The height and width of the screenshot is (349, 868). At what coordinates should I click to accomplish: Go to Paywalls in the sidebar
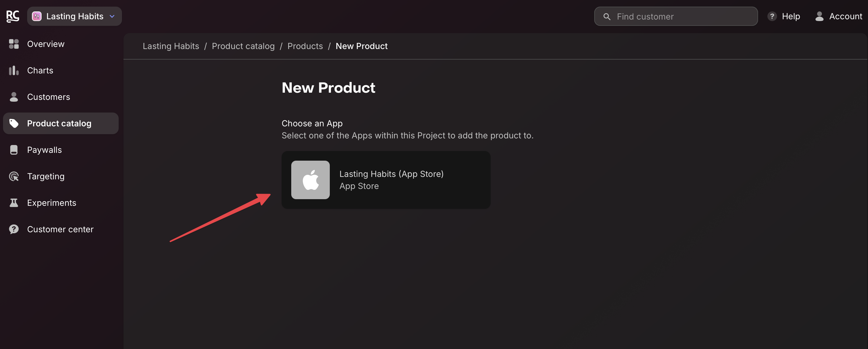click(x=44, y=150)
